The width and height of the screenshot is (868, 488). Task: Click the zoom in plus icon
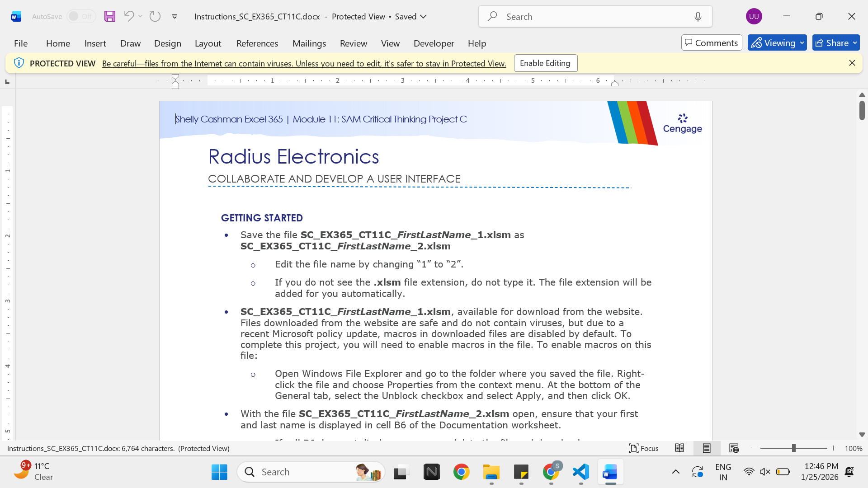coord(833,448)
